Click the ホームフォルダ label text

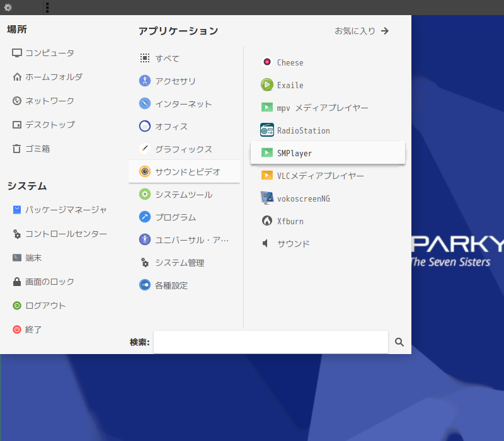tap(54, 77)
